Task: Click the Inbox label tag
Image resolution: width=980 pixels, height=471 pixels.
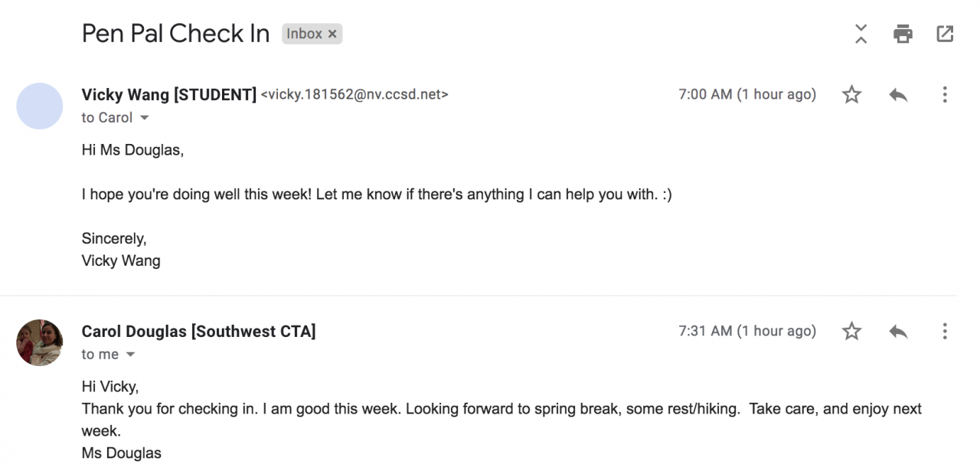Action: point(304,34)
